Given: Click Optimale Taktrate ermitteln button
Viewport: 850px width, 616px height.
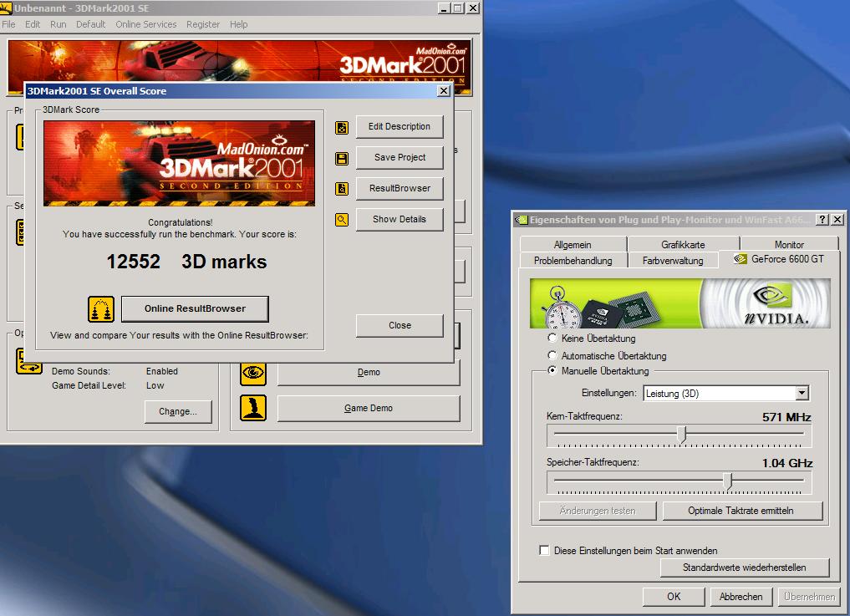Looking at the screenshot, I should click(x=742, y=511).
